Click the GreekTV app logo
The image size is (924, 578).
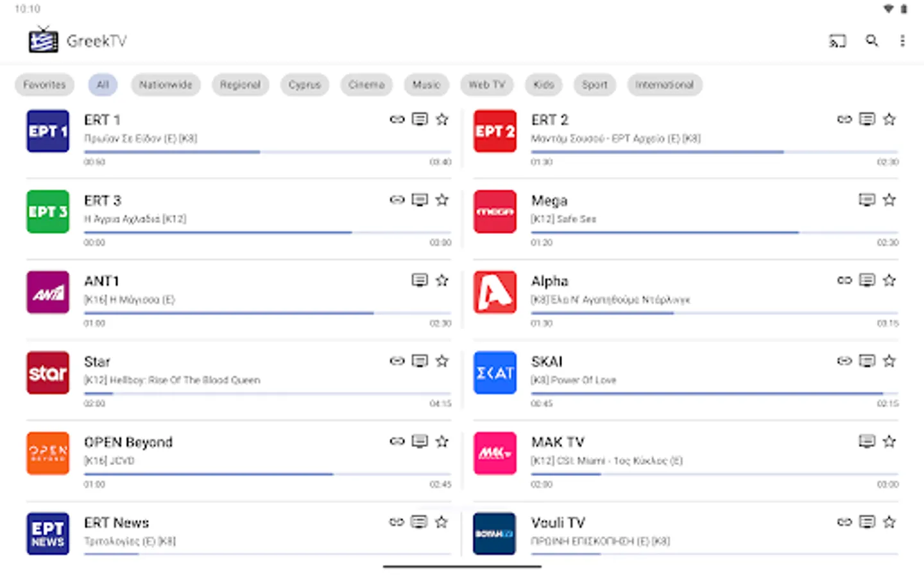[x=42, y=40]
